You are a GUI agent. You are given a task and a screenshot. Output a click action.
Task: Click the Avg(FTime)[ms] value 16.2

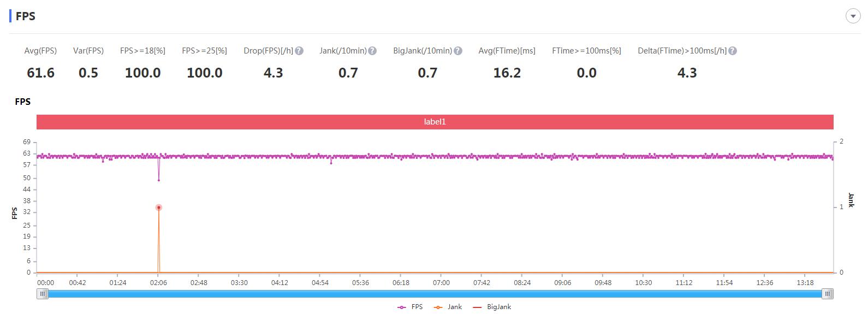507,73
